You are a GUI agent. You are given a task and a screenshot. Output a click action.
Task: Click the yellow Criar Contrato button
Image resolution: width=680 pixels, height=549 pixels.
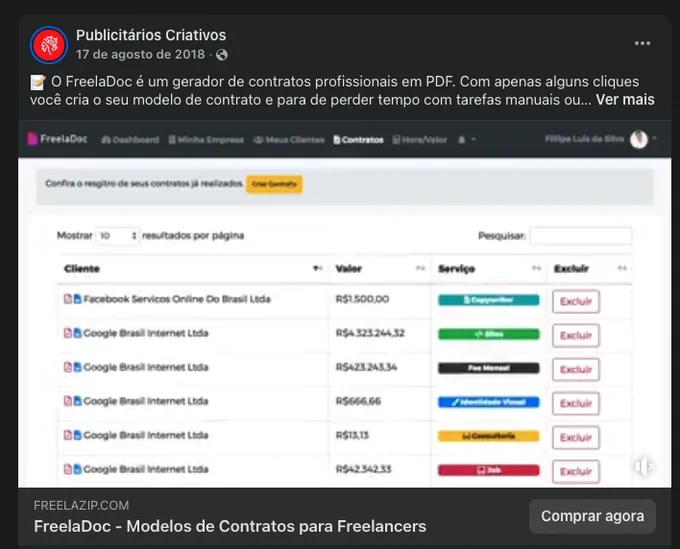point(274,184)
